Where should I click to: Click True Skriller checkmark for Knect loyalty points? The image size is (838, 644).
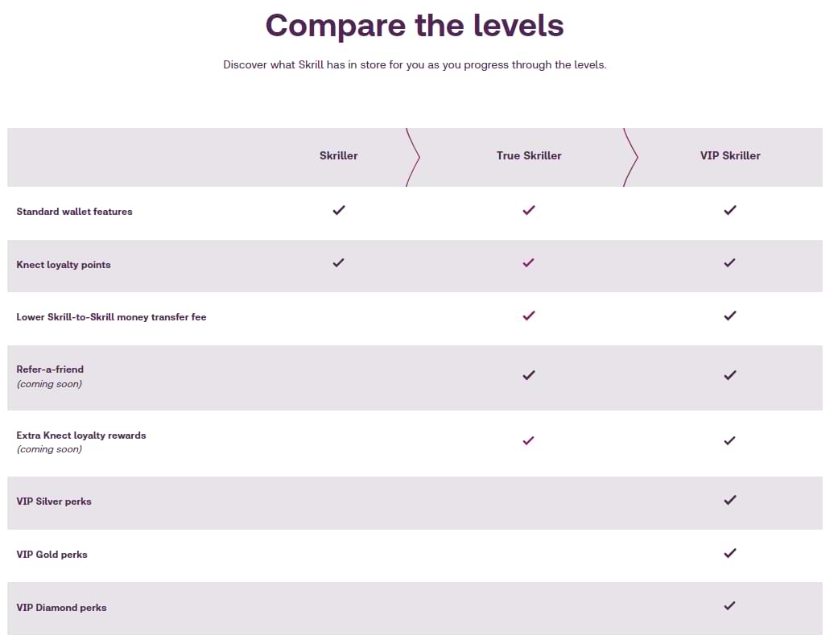click(529, 263)
